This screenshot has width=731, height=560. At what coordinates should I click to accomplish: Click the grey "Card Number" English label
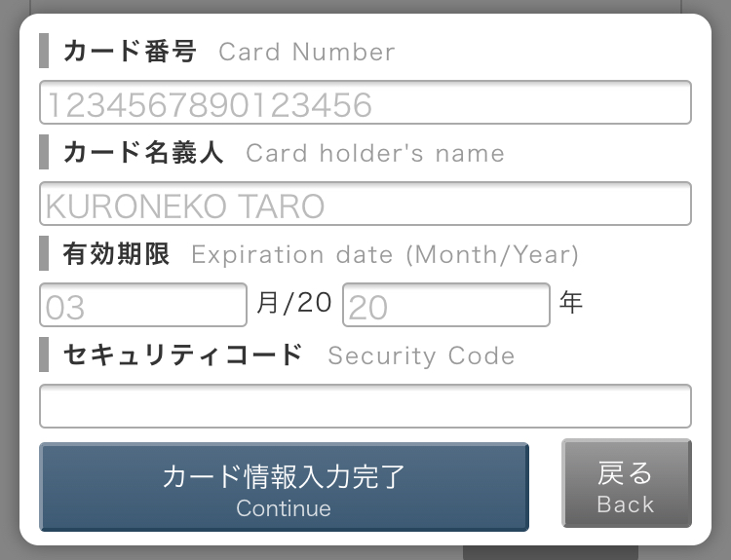pos(307,52)
